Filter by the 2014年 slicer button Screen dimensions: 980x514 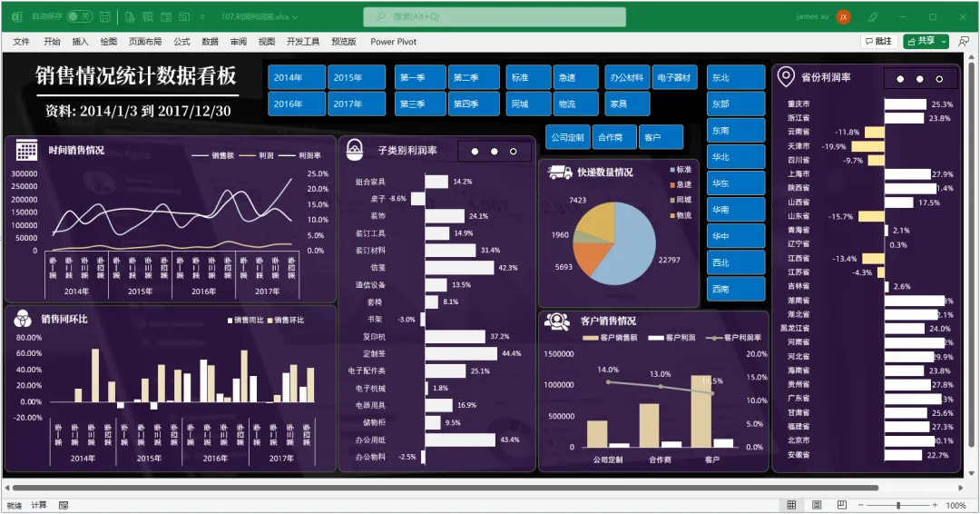[297, 77]
